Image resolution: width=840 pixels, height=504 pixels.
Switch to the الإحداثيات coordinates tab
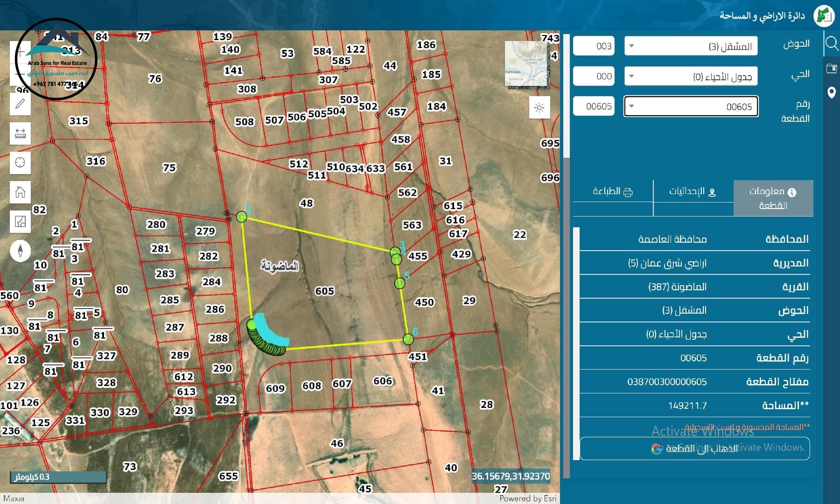coord(693,192)
